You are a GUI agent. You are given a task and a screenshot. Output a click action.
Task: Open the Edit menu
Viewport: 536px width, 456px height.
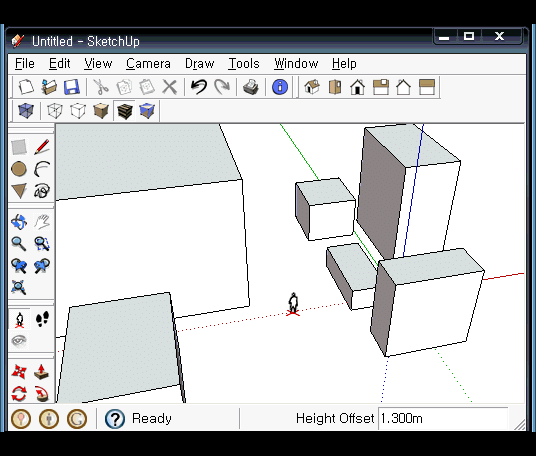click(x=59, y=64)
